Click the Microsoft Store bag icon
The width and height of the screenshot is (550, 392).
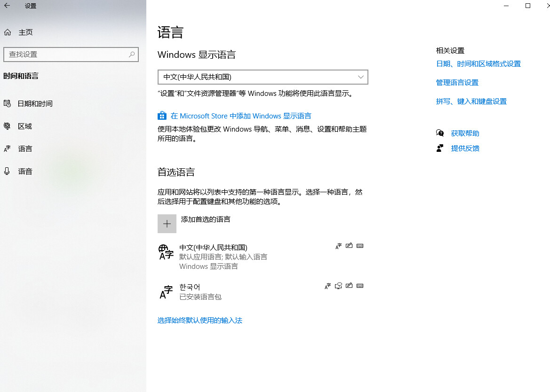tap(162, 116)
